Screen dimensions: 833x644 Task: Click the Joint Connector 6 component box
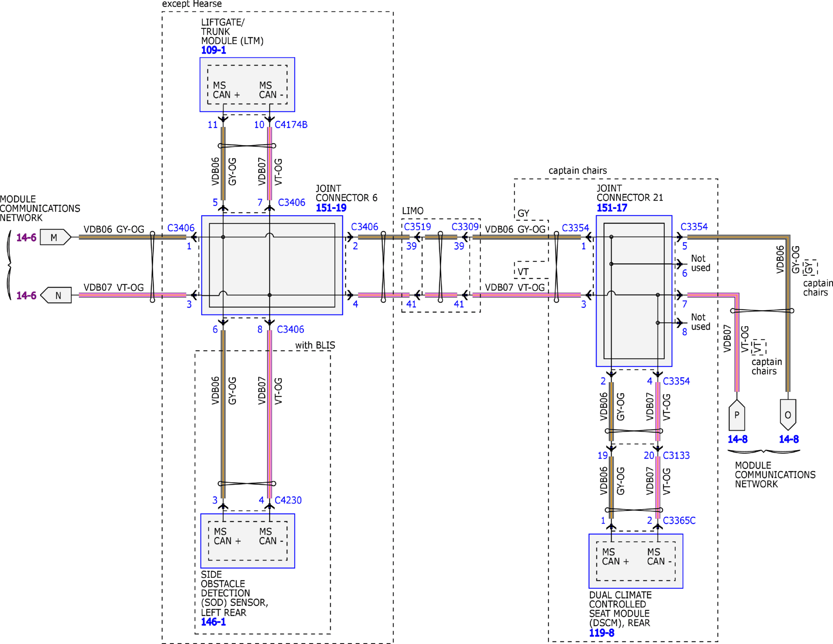(272, 265)
